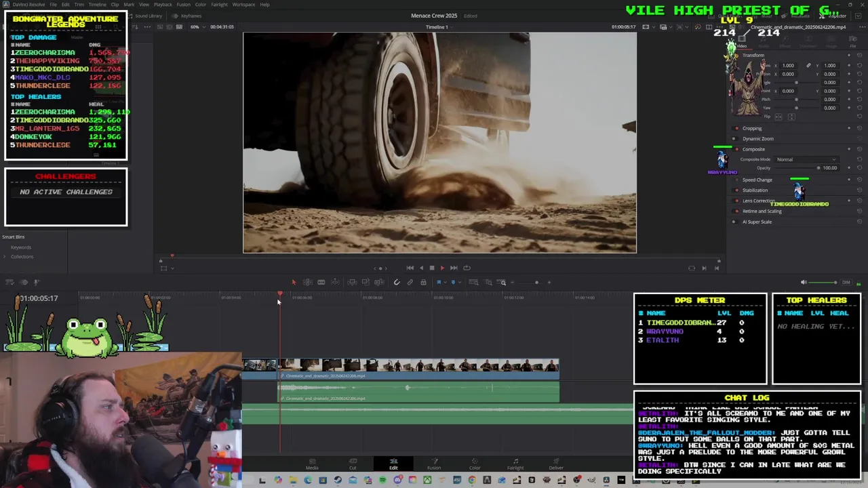
Task: Switch to the Deliver page tab
Action: coord(556,464)
